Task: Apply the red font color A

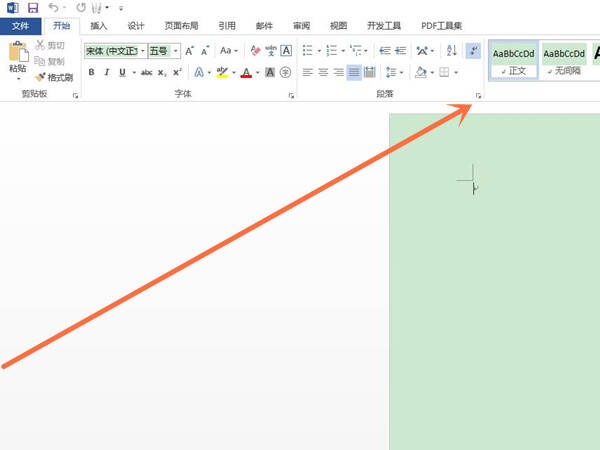Action: [x=246, y=72]
